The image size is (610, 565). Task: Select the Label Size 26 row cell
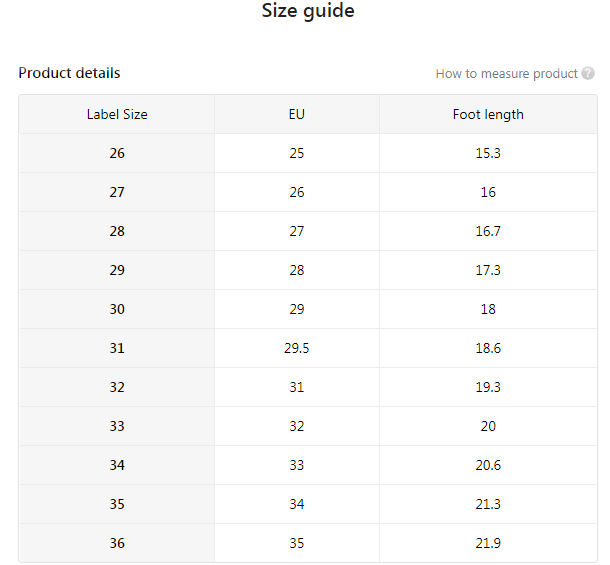tap(117, 154)
